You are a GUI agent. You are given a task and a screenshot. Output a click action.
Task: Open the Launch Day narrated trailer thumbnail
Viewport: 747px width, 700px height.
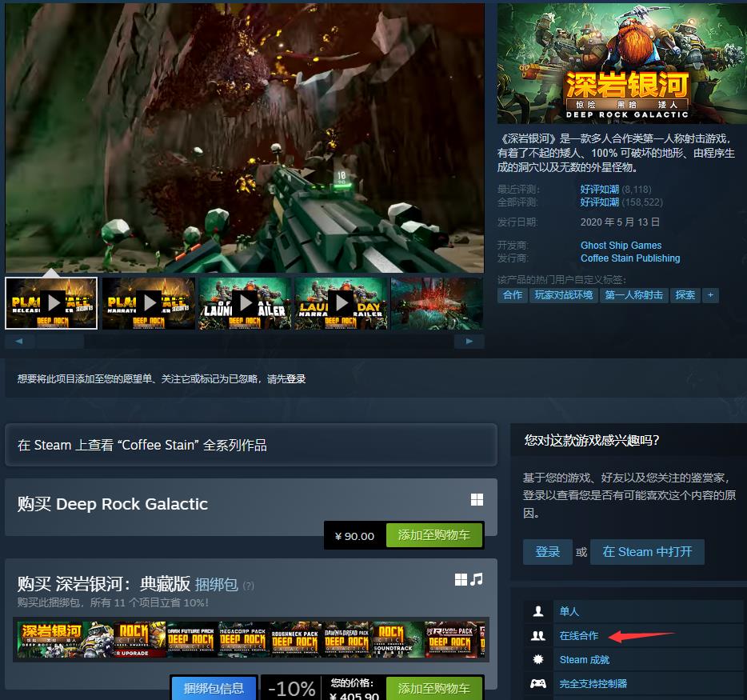tap(341, 303)
